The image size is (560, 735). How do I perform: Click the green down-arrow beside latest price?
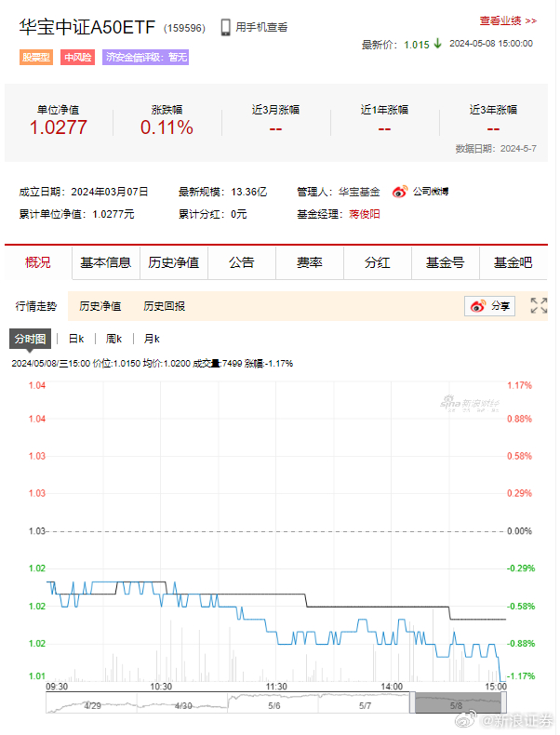pyautogui.click(x=438, y=44)
